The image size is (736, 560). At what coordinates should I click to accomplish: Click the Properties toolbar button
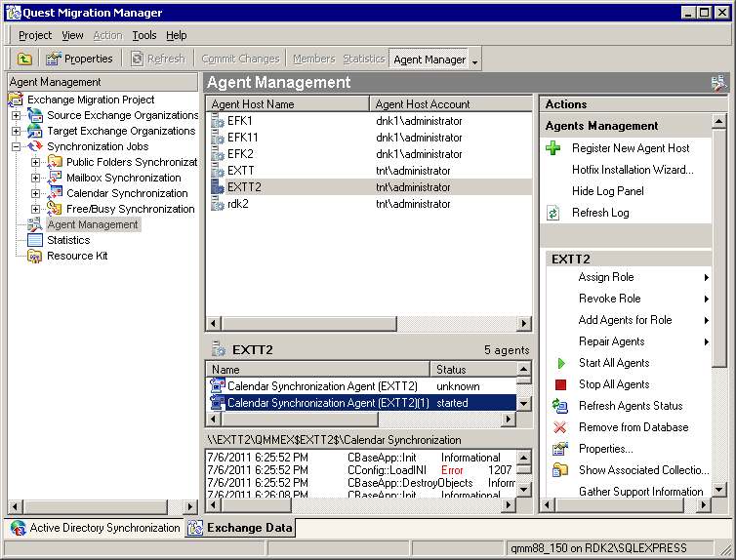79,60
